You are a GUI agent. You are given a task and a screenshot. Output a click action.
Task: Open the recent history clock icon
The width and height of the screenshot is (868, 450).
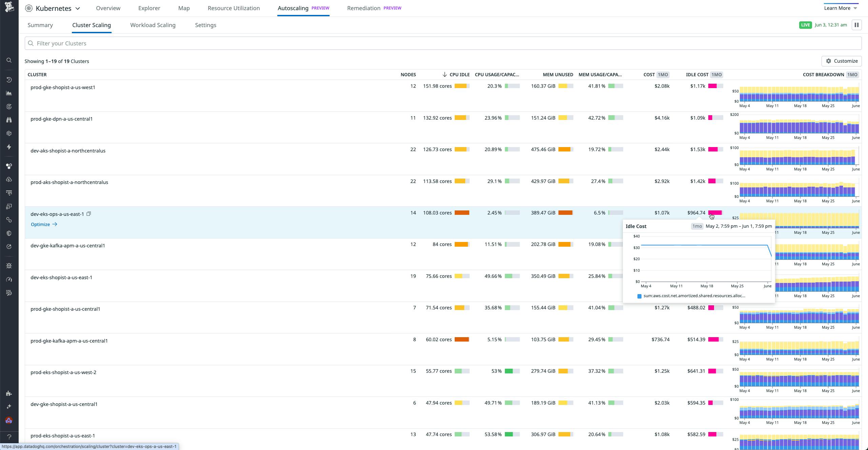9,80
